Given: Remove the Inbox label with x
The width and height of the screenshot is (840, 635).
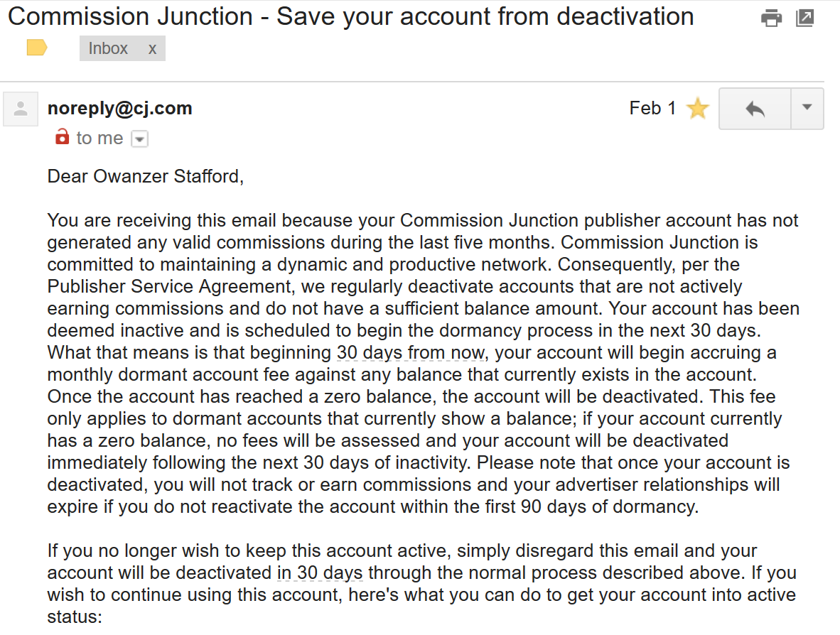Looking at the screenshot, I should [152, 48].
